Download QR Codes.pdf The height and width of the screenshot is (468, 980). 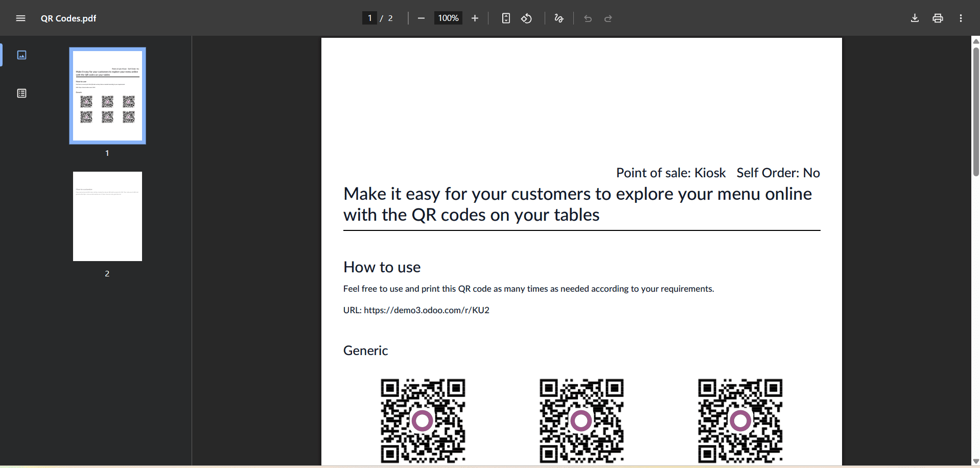pyautogui.click(x=914, y=18)
